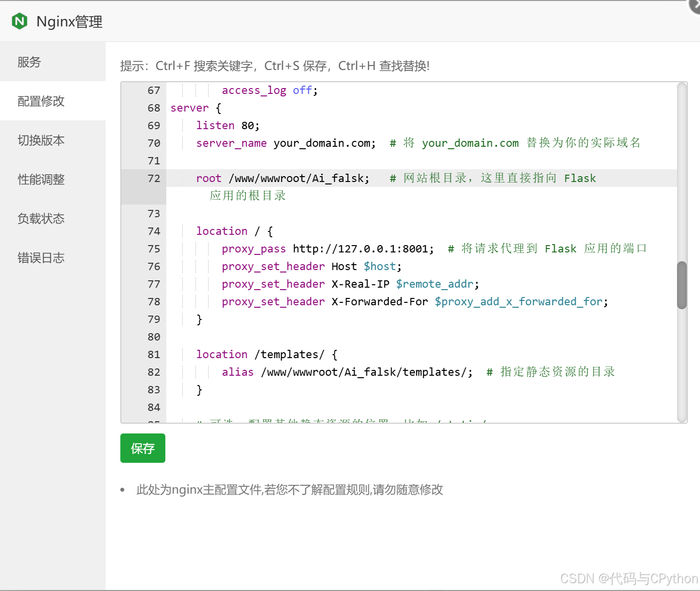This screenshot has width=700, height=591.
Task: Click closing brace on line 83
Action: click(x=199, y=390)
